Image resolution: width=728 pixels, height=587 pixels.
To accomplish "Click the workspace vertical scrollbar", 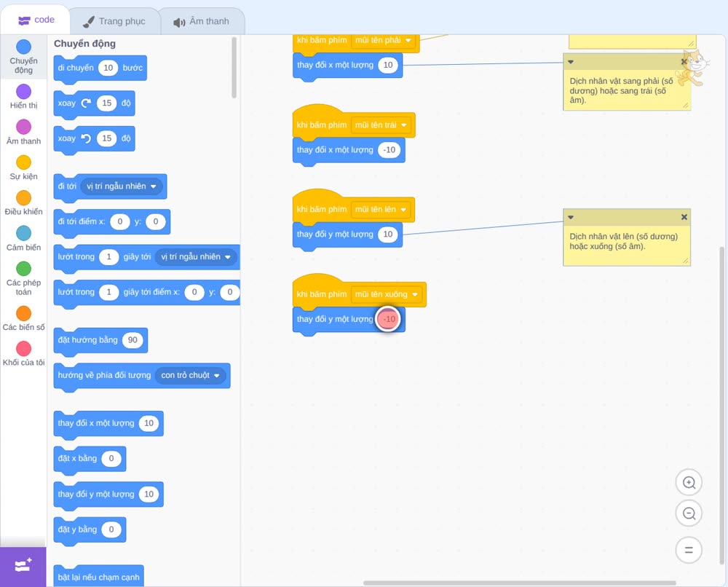I will point(722,406).
